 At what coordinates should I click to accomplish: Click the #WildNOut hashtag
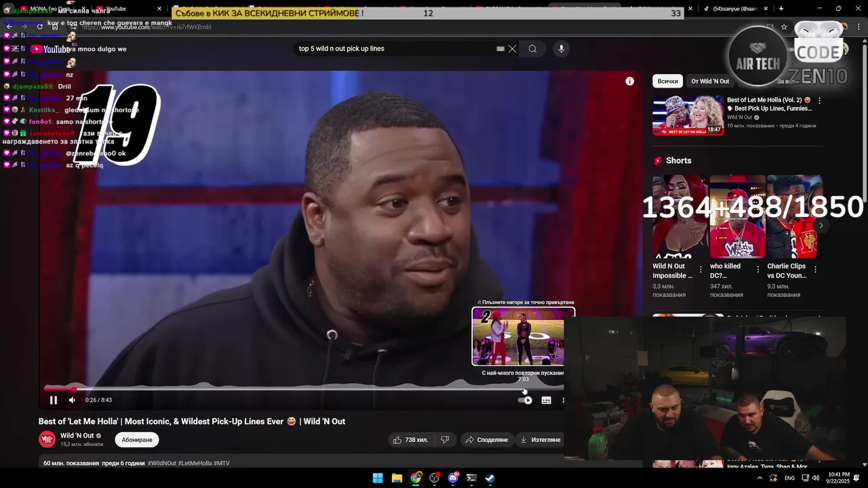pyautogui.click(x=161, y=464)
